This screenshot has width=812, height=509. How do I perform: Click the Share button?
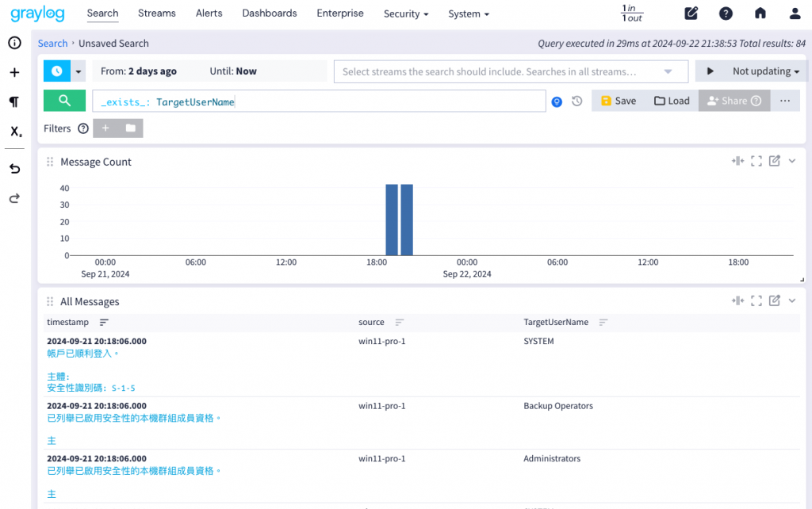coord(734,101)
